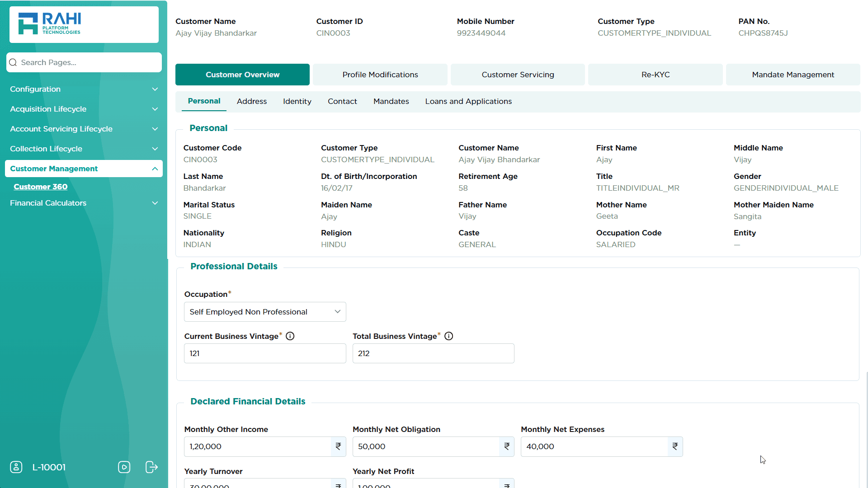Viewport: 868px width, 488px height.
Task: Open the Customer 360 link
Action: click(41, 187)
